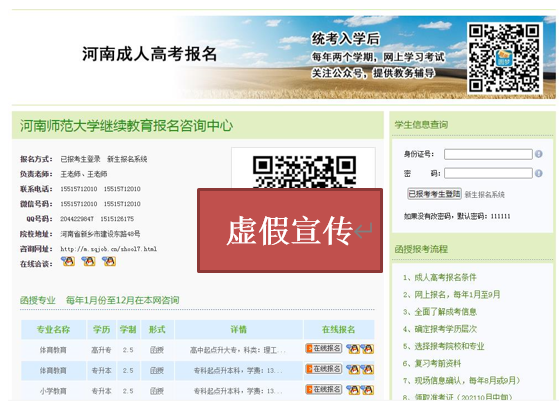
Task: Click the 详情 table header
Action: [x=239, y=329]
